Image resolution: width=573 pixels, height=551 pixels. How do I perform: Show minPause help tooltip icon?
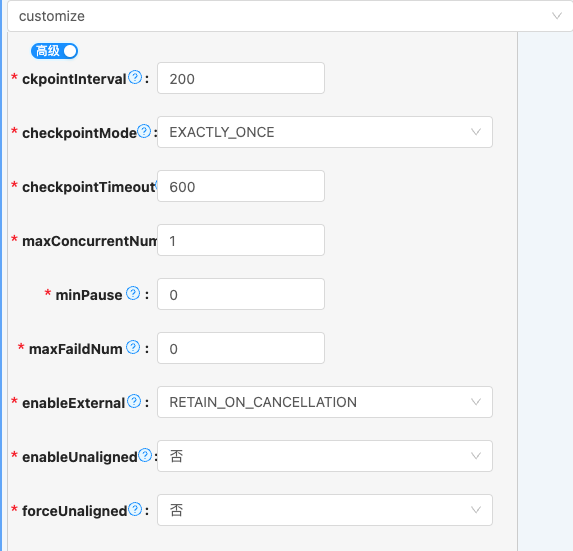tap(133, 293)
